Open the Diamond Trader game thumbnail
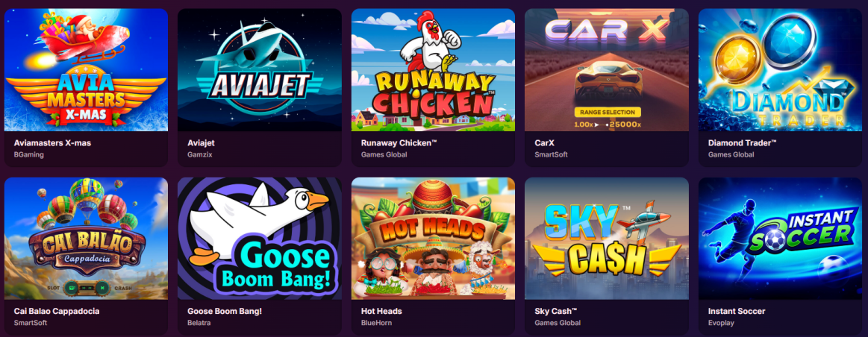 tap(781, 70)
